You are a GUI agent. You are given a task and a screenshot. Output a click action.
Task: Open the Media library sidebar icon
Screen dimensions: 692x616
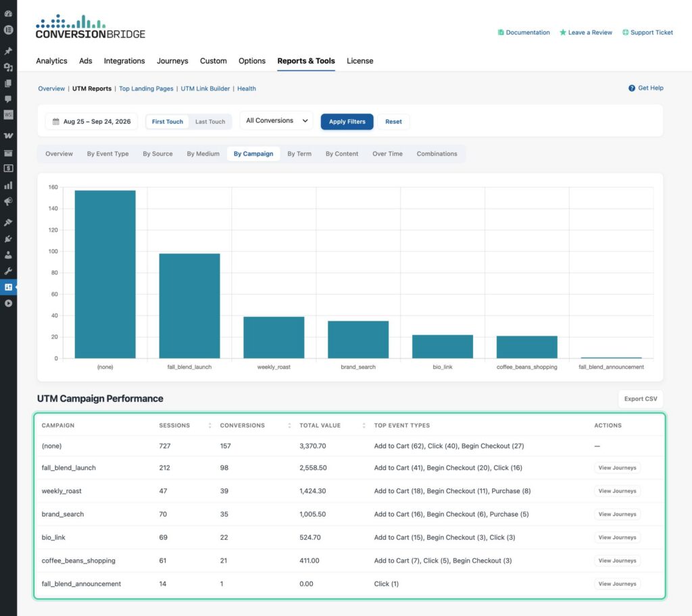pyautogui.click(x=8, y=67)
